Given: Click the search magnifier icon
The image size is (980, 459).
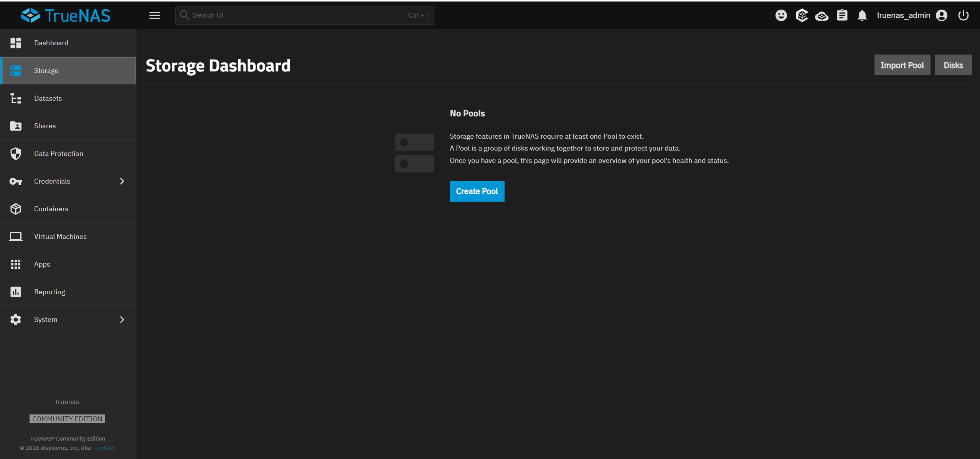Looking at the screenshot, I should (x=185, y=15).
